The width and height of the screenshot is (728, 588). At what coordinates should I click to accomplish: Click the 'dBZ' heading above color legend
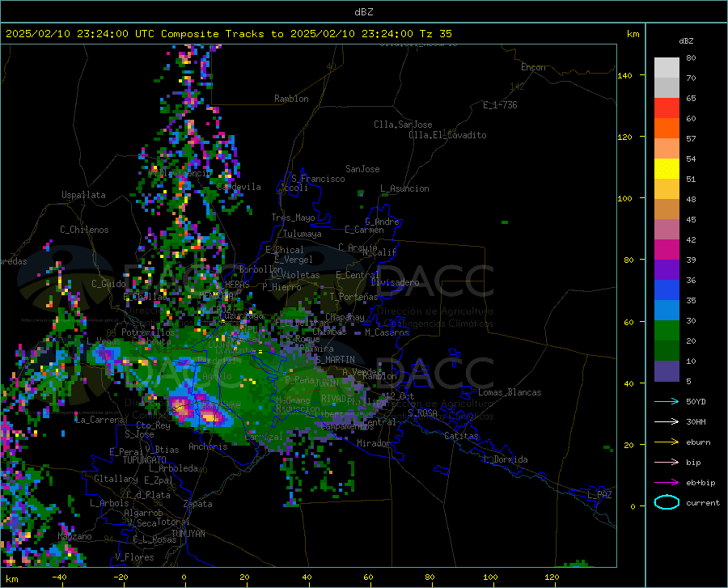tap(686, 40)
